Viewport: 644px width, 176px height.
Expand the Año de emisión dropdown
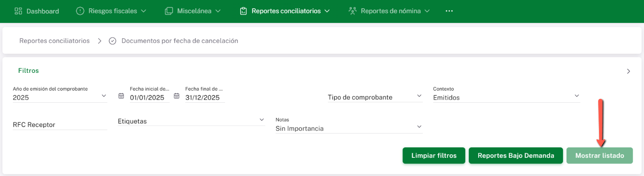103,95
